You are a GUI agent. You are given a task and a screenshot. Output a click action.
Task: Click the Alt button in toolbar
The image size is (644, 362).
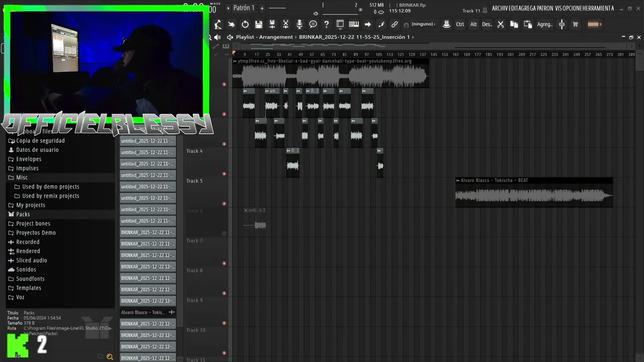473,24
